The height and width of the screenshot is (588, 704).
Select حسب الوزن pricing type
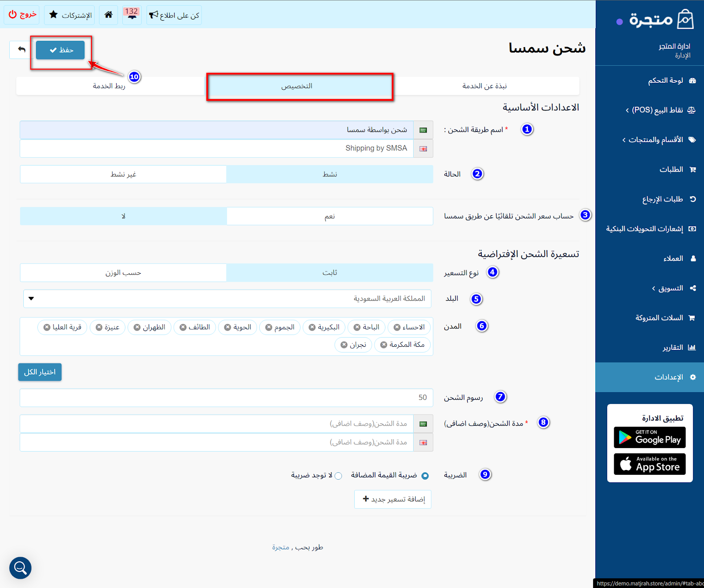point(123,273)
